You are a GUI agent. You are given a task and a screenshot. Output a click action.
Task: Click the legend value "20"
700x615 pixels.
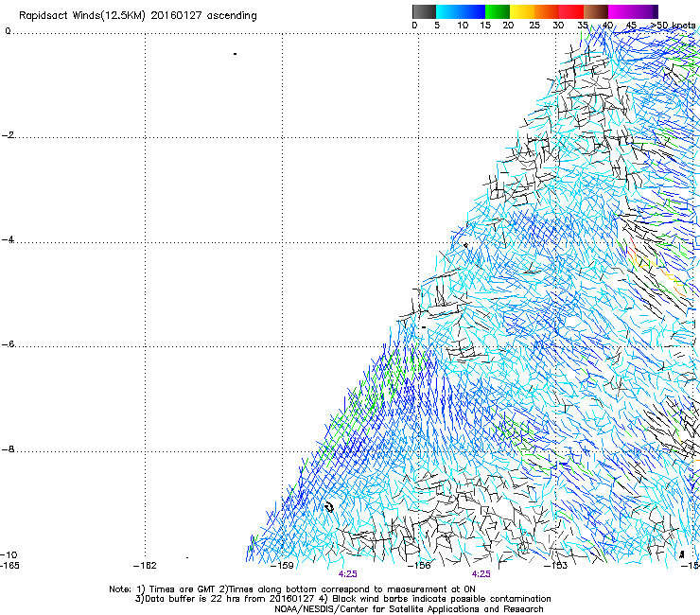point(508,26)
